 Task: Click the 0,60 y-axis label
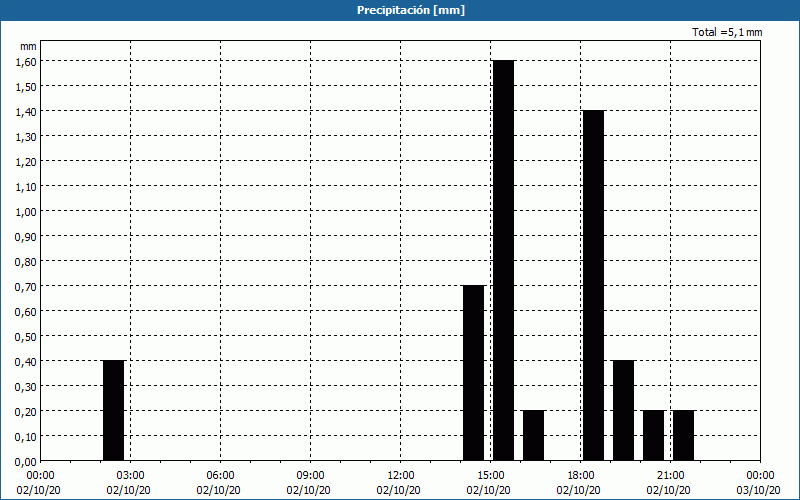(x=26, y=312)
